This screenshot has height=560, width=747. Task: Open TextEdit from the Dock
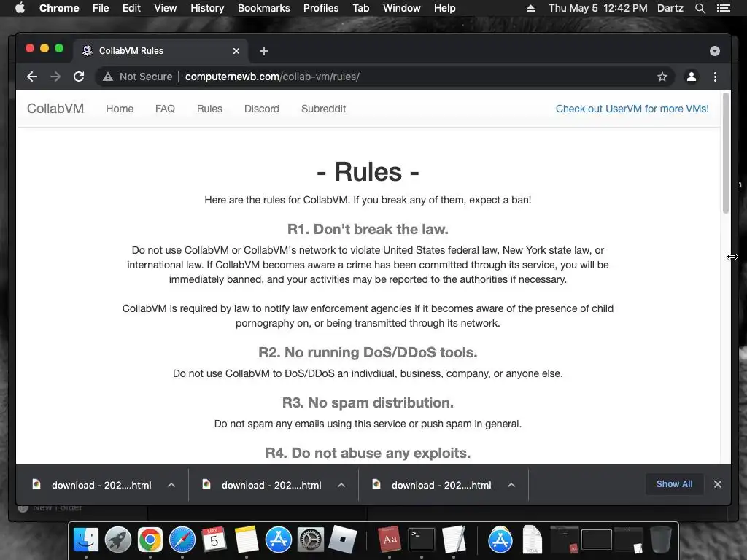click(x=454, y=540)
